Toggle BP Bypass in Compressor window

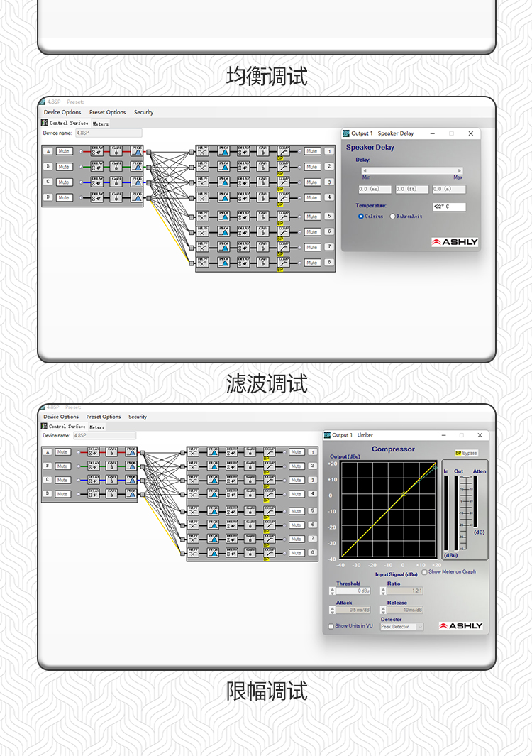(x=466, y=453)
